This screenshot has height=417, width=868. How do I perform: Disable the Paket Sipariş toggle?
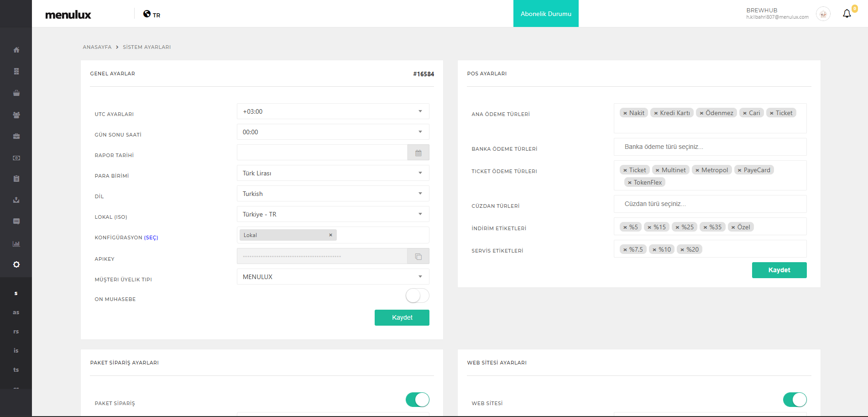click(417, 400)
